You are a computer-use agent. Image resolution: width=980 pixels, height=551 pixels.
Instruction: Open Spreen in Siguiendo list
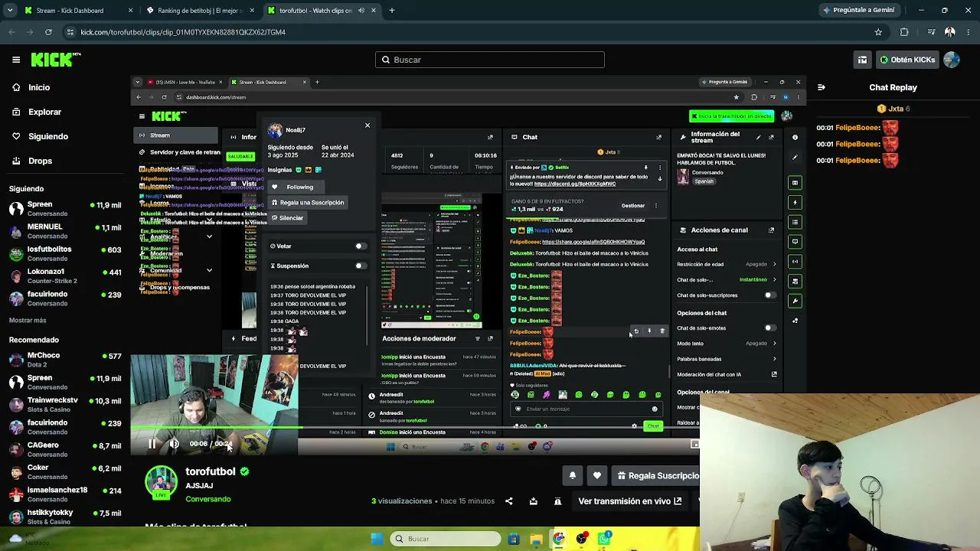(65, 209)
